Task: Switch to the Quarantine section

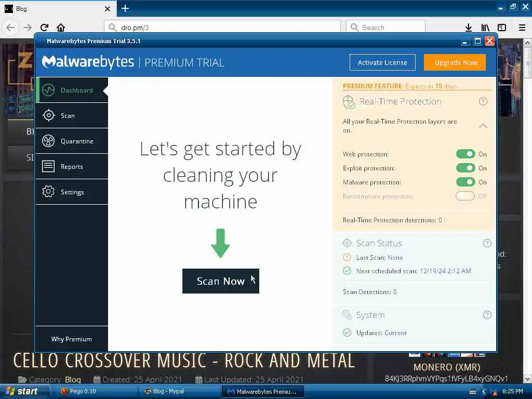Action: tap(72, 141)
